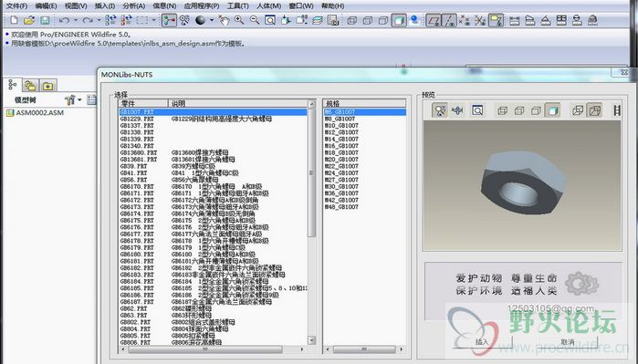Click the preview pan/orient arrows icon
638x364 pixels.
(457, 110)
